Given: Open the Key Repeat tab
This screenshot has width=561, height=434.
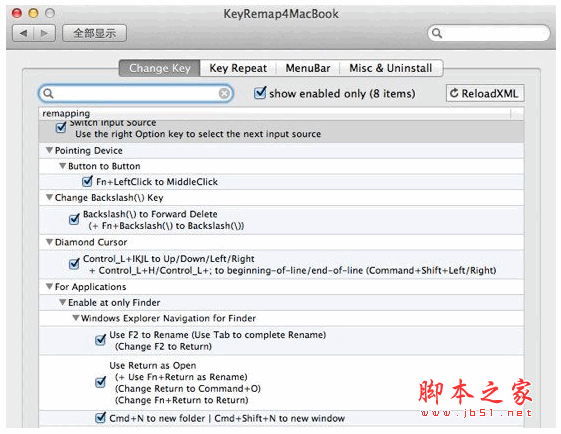Looking at the screenshot, I should click(238, 68).
